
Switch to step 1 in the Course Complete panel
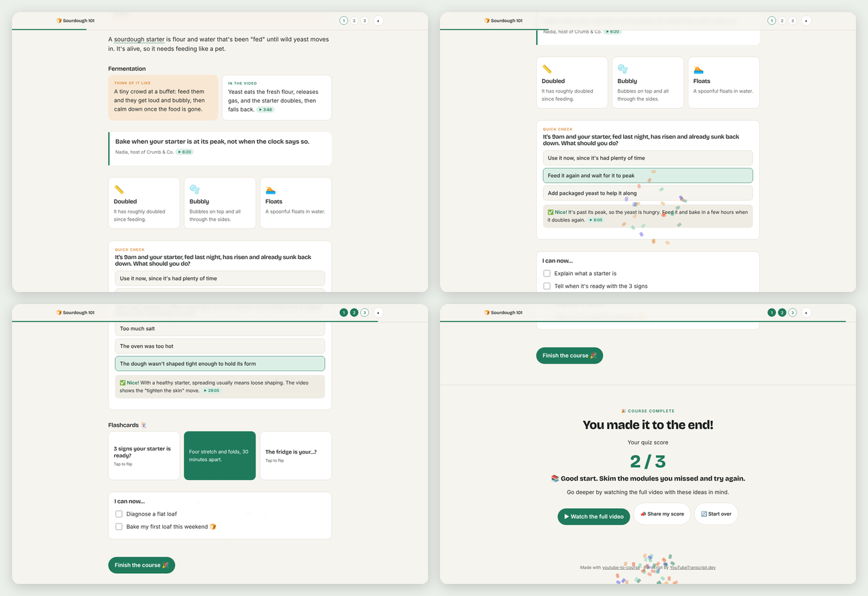772,313
